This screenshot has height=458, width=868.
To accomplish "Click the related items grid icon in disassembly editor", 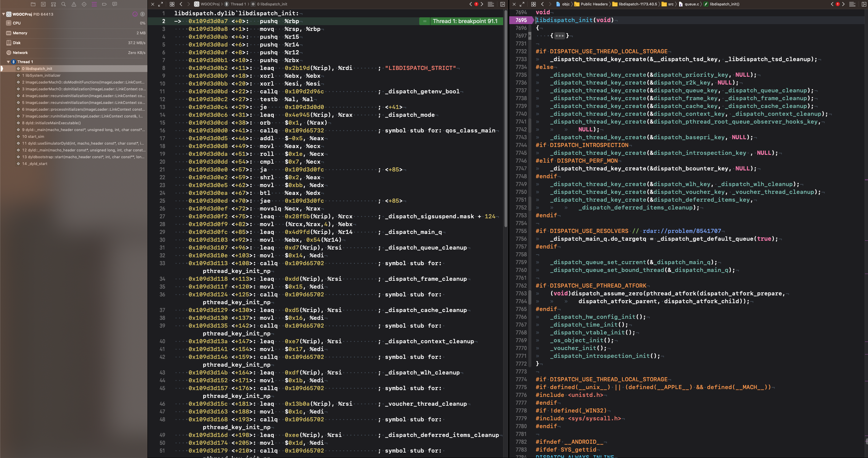I will (172, 4).
